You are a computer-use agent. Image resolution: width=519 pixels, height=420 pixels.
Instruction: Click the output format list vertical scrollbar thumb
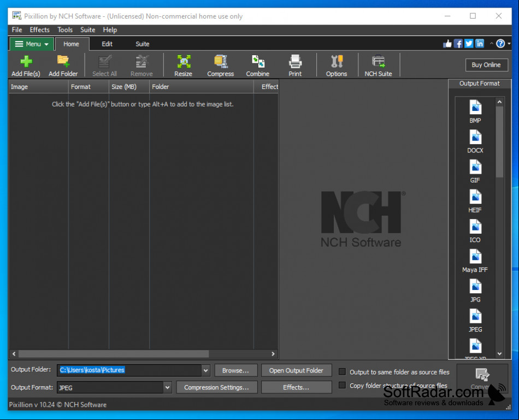[x=500, y=142]
